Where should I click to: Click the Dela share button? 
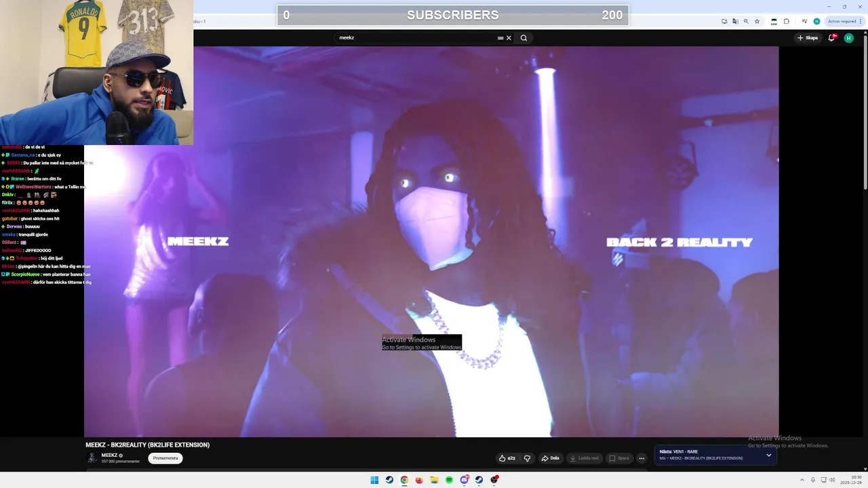[x=550, y=458]
